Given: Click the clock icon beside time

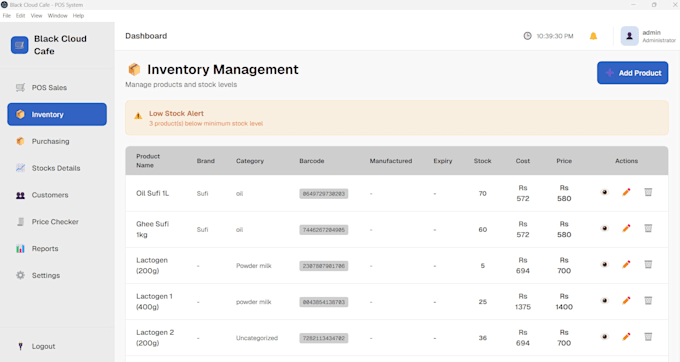Looking at the screenshot, I should click(527, 36).
